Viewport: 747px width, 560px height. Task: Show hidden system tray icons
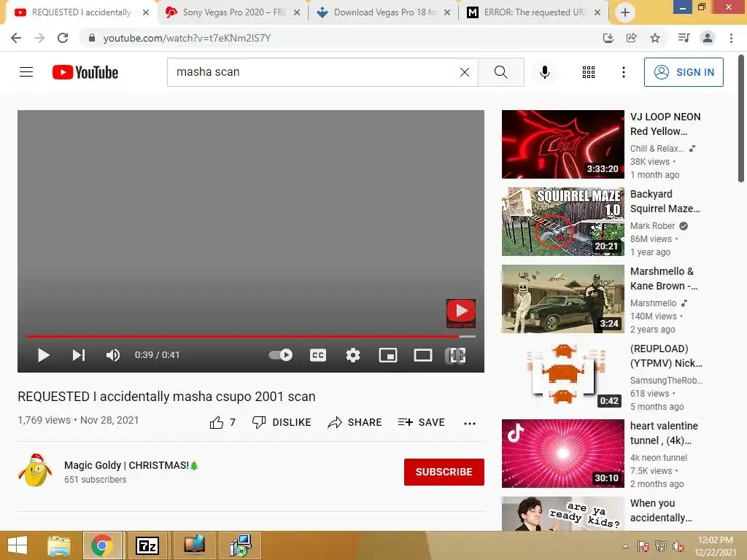(625, 546)
